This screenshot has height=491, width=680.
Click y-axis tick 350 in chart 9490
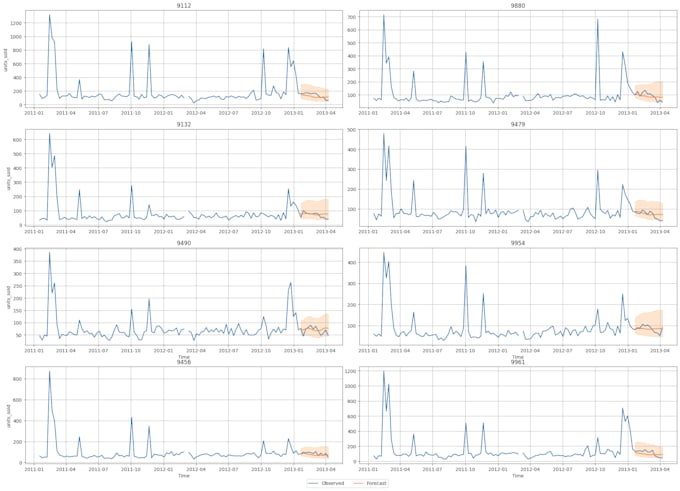(17, 262)
